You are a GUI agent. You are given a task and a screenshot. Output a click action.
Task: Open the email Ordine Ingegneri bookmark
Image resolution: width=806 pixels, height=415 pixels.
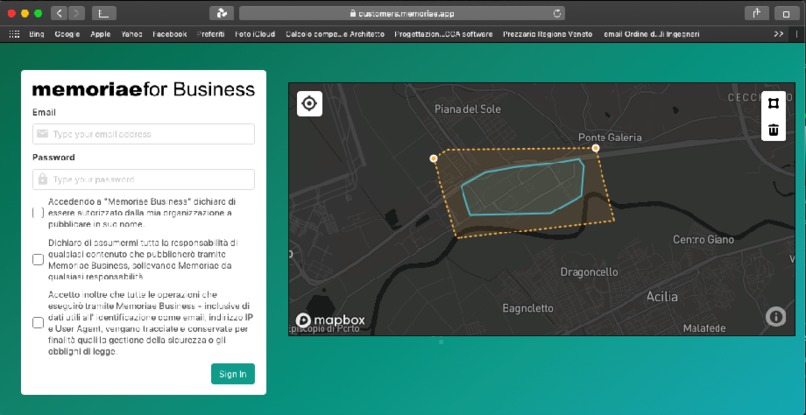tap(651, 34)
